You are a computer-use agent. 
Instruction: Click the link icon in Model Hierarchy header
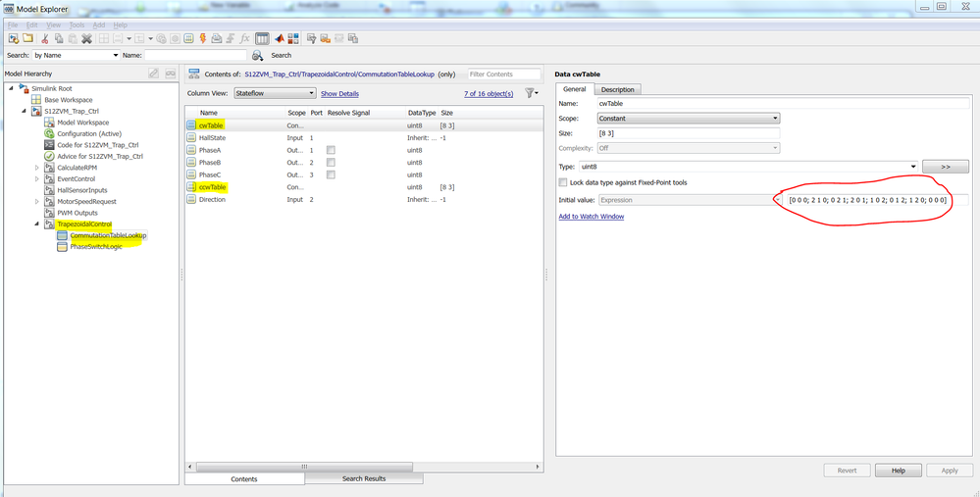[x=153, y=74]
